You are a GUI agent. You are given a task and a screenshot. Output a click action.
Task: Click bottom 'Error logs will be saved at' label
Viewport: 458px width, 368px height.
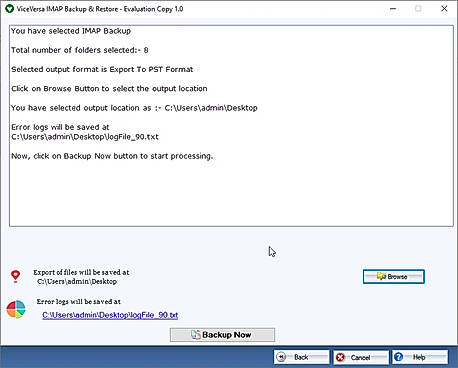pyautogui.click(x=79, y=302)
